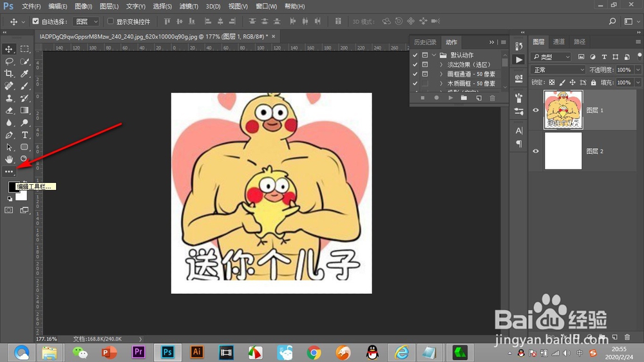Screen dimensions: 644x362
Task: Expand the 木质画框 - 50 像素 action
Action: (x=441, y=83)
